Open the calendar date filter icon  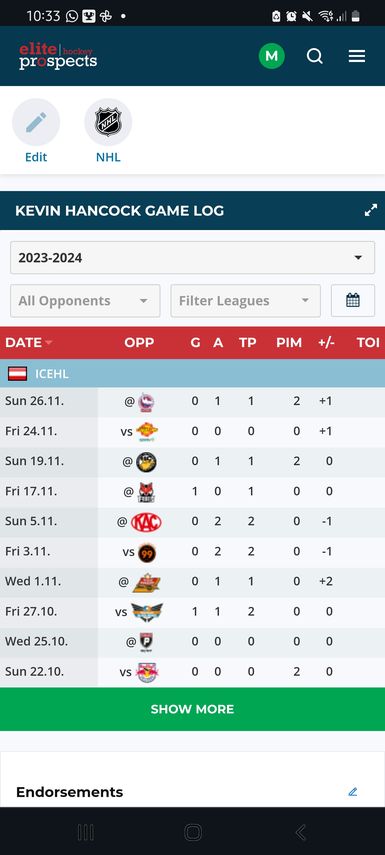click(353, 300)
